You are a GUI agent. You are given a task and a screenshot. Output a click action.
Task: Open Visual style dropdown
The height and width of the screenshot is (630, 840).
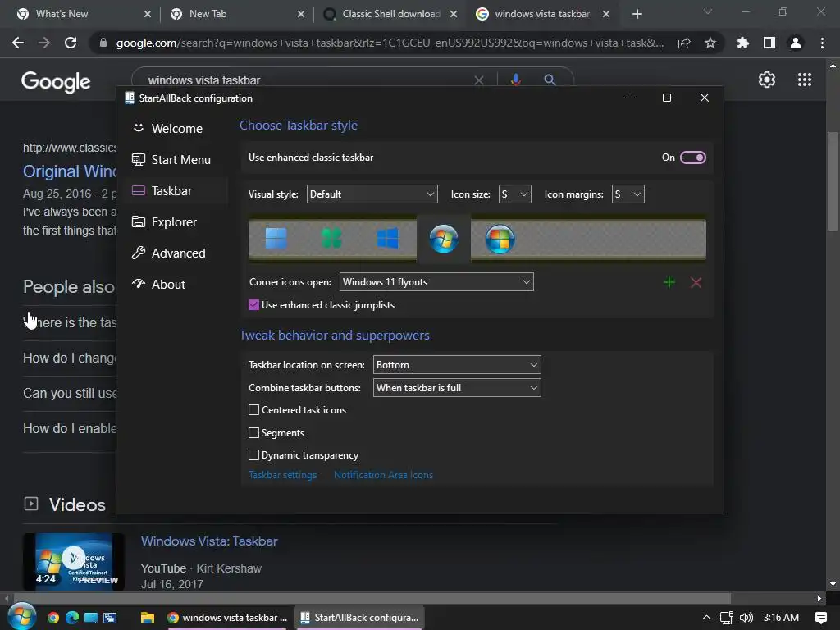point(372,194)
